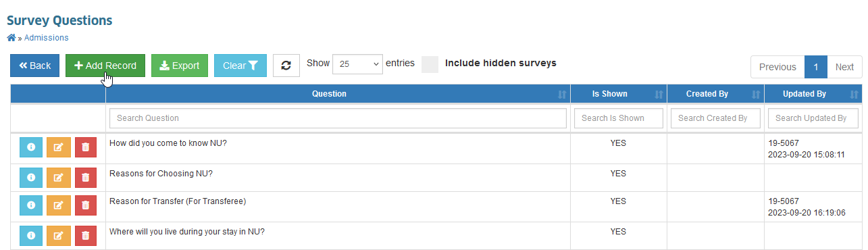Sort by Is Shown column
Viewport: 868px width, 250px height.
point(618,94)
